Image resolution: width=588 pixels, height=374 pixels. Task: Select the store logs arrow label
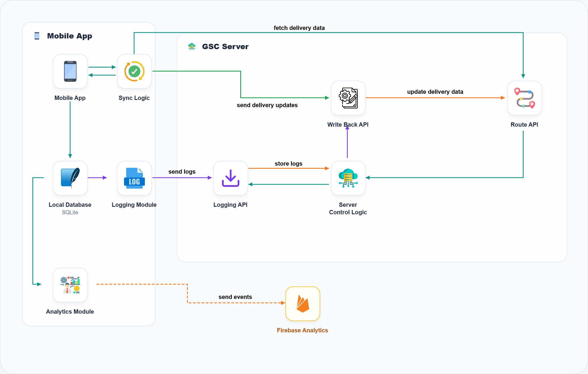coord(288,163)
